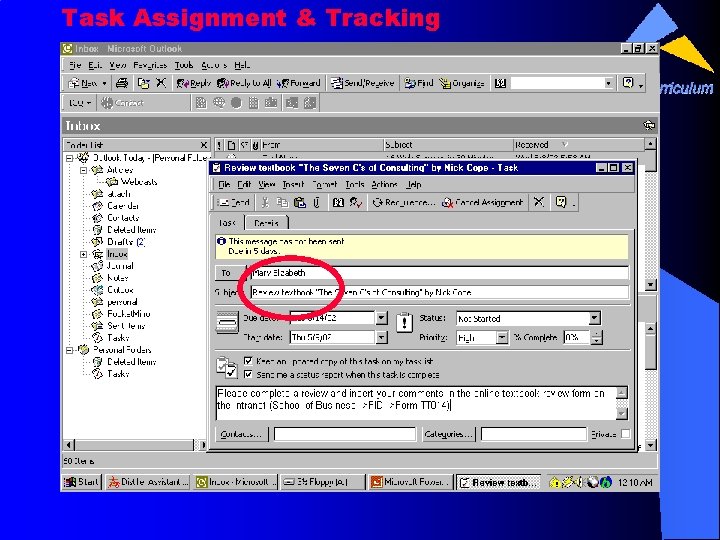Adjust the % Complete spinner arrows

pyautogui.click(x=596, y=338)
